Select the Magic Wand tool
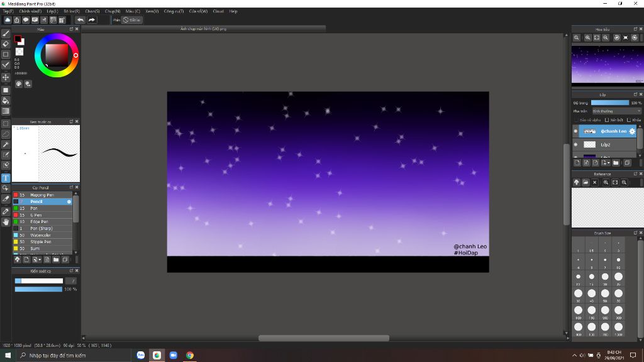Image resolution: width=644 pixels, height=362 pixels. point(6,145)
